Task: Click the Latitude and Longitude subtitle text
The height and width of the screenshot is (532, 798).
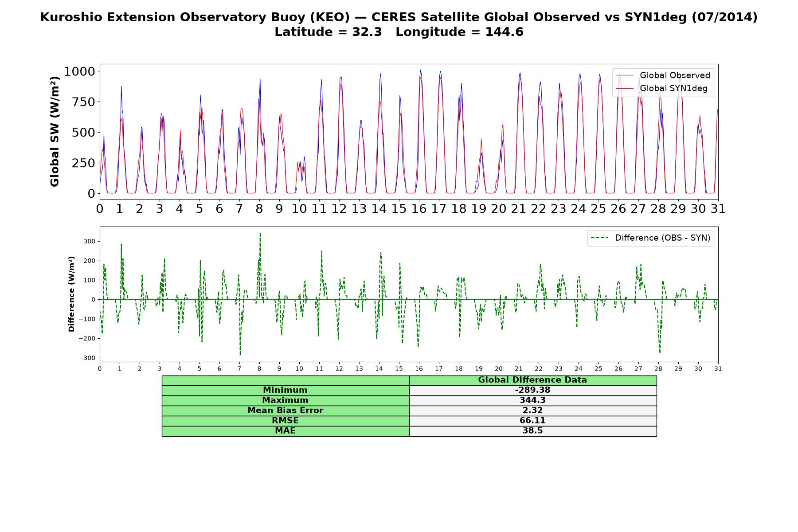Action: point(399,32)
